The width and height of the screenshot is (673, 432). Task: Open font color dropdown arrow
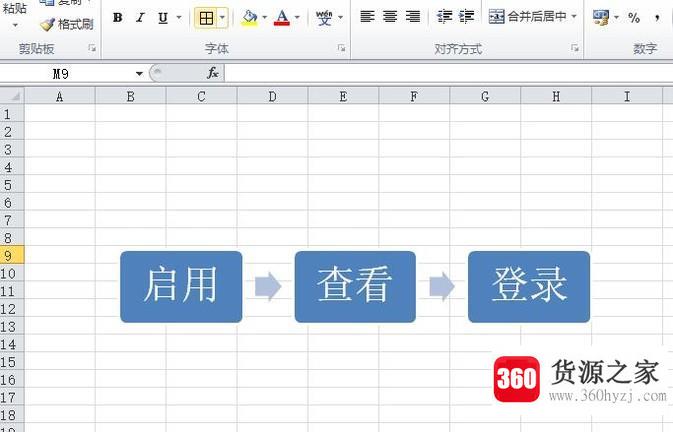tap(297, 18)
